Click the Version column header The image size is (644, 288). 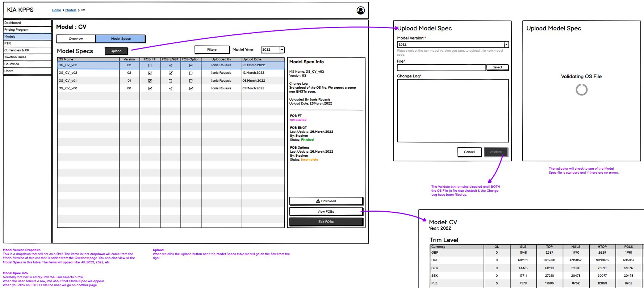tap(129, 59)
